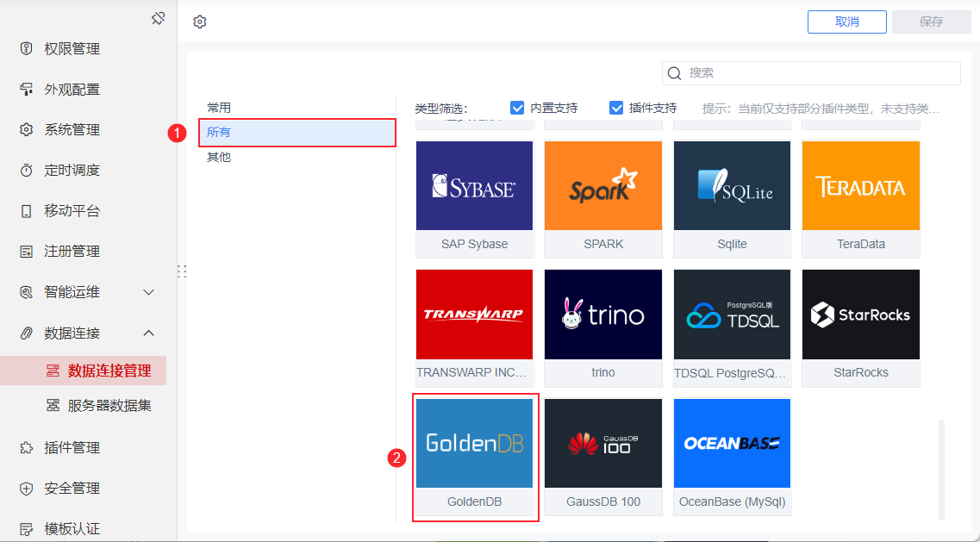
Task: Switch to the 所有 category
Action: coord(296,133)
